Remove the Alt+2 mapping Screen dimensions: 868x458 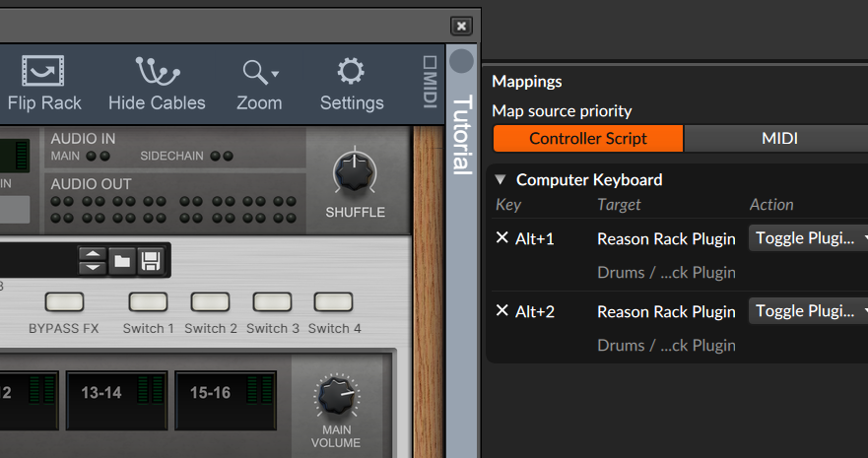point(501,311)
